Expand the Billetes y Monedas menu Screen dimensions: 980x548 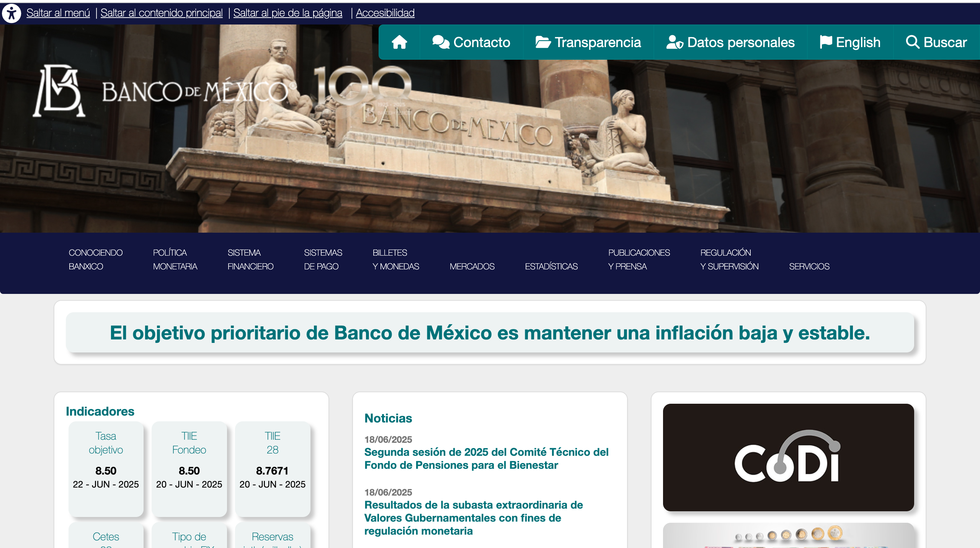(x=396, y=259)
